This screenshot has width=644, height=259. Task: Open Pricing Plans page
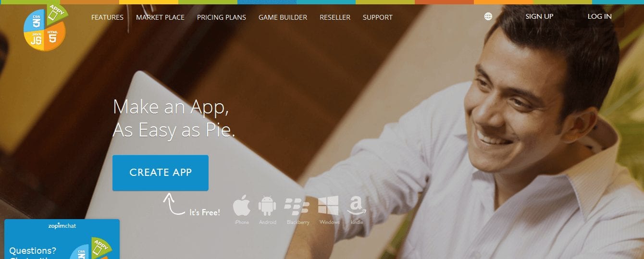tap(222, 17)
